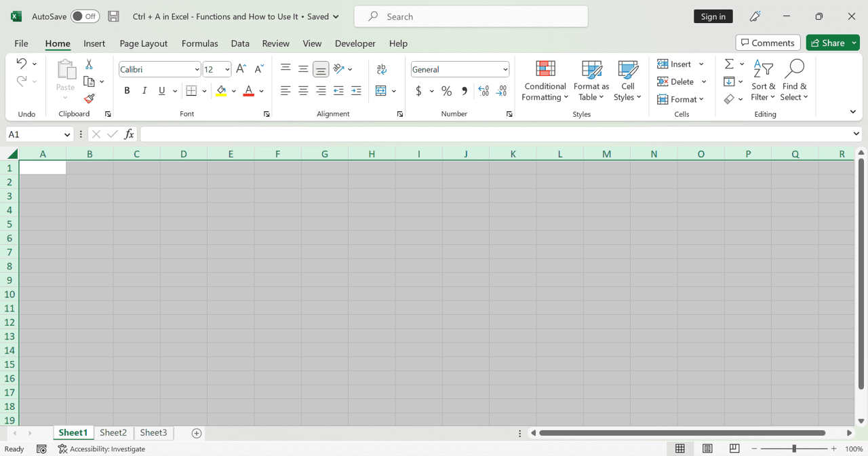Pick the yellow Fill Color swatch
Image resolution: width=868 pixels, height=456 pixels.
pyautogui.click(x=221, y=90)
